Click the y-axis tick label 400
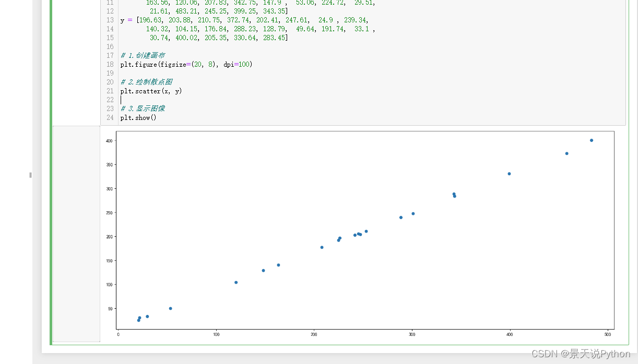 coord(109,141)
